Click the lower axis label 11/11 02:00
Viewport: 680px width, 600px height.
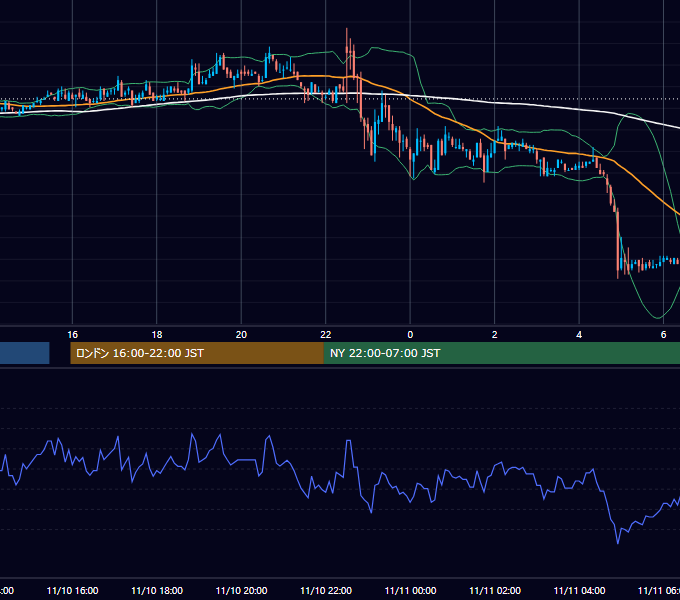point(495,590)
